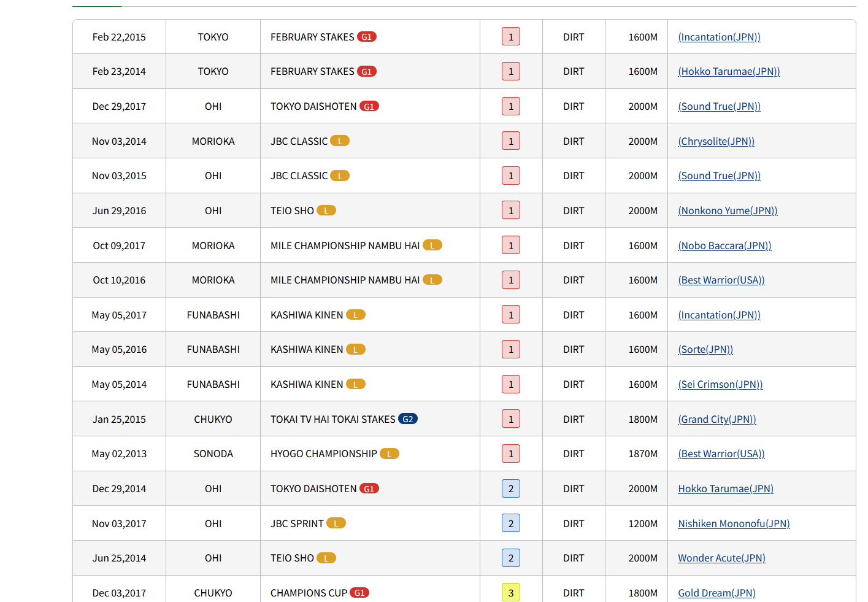Open the Grand City(JPN) horse link

point(717,419)
